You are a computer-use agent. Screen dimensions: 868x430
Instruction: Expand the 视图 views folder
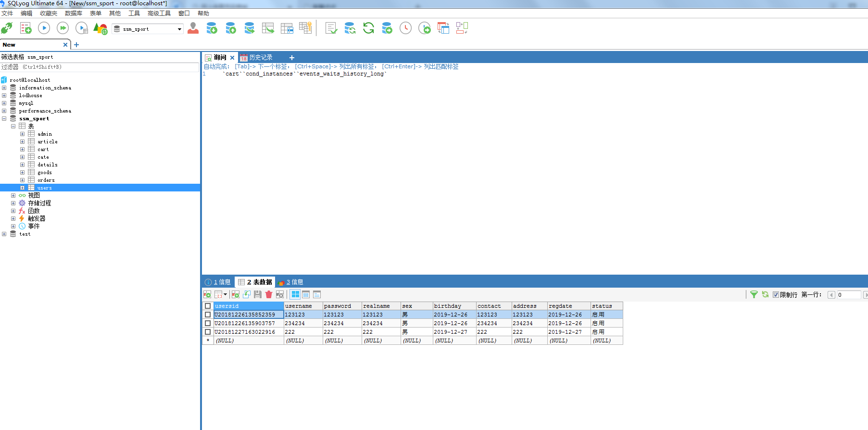[13, 195]
